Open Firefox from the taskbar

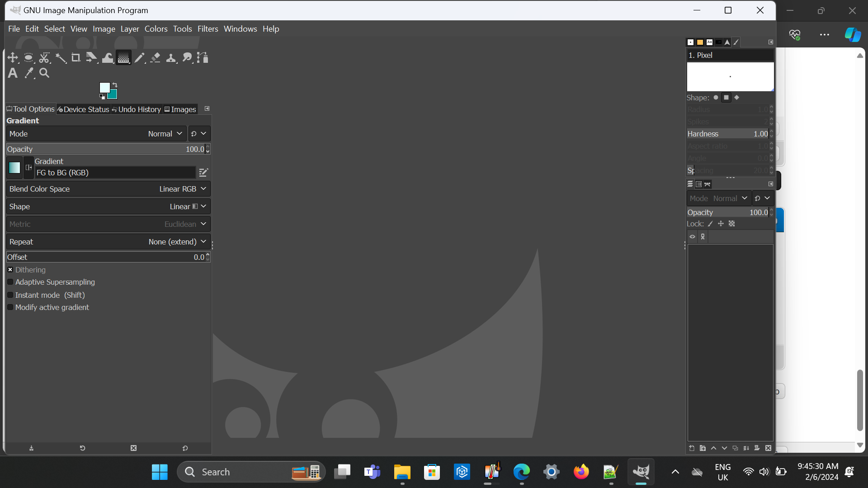pyautogui.click(x=581, y=472)
